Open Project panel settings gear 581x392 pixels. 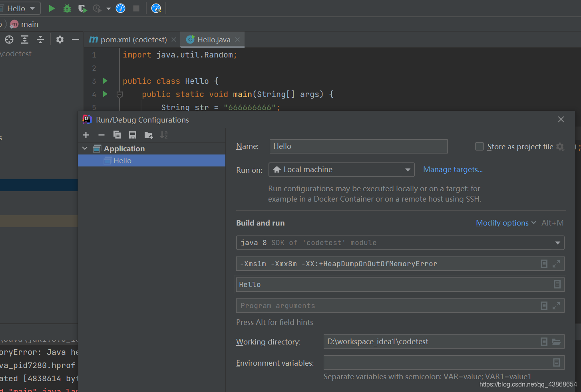[x=60, y=40]
